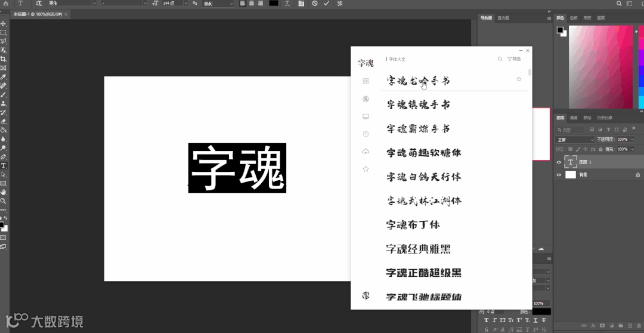The image size is (644, 333).
Task: Select the Eyedropper tool
Action: [x=4, y=77]
